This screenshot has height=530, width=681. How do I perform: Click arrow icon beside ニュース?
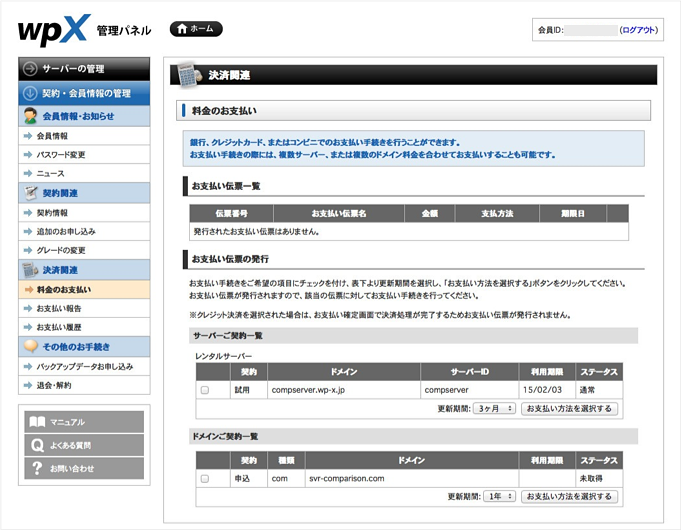pos(28,173)
